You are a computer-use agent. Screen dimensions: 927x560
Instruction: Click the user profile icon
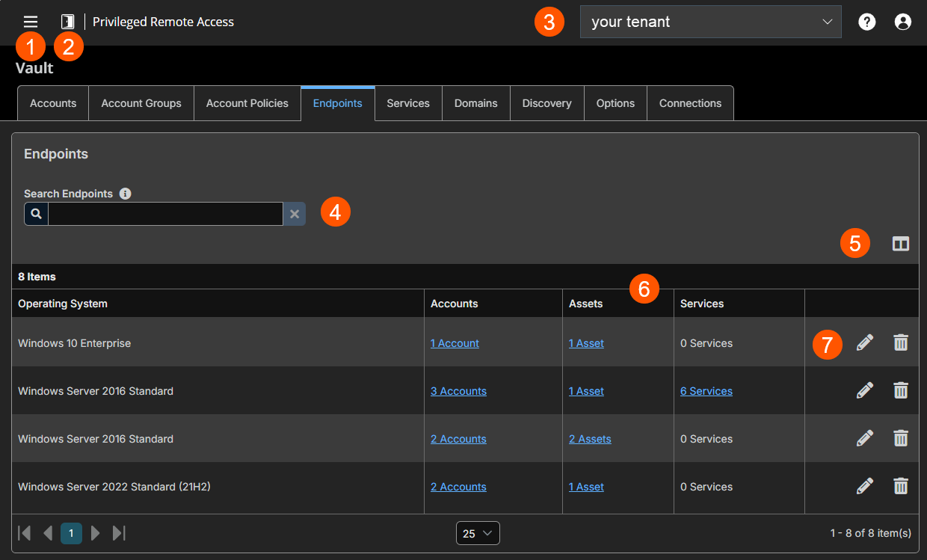pos(902,22)
